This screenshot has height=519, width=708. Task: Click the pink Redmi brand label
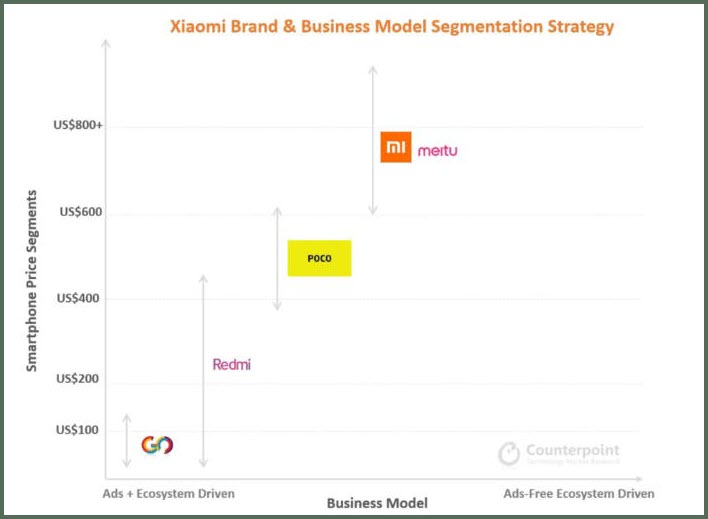(231, 364)
